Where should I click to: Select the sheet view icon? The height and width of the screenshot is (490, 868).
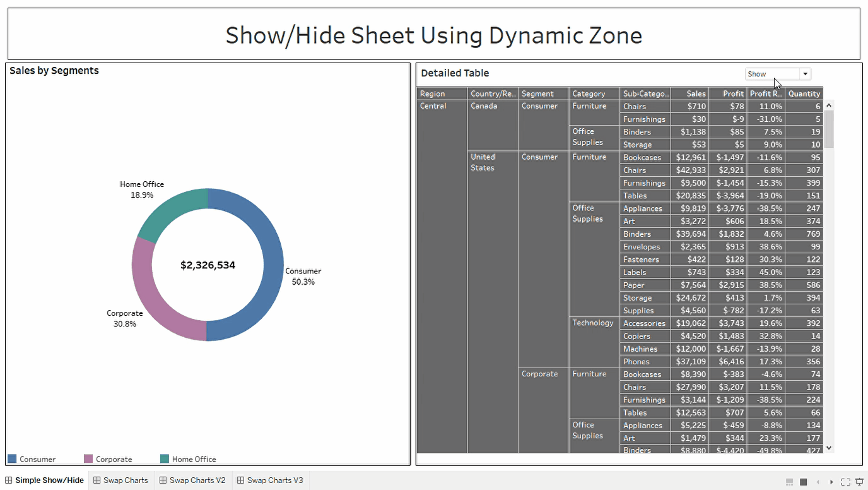[x=803, y=481]
